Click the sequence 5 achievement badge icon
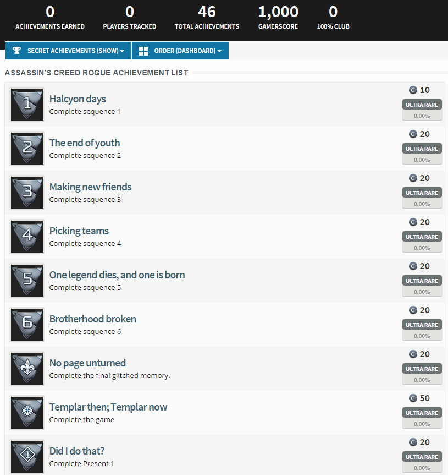This screenshot has width=448, height=476. point(27,281)
